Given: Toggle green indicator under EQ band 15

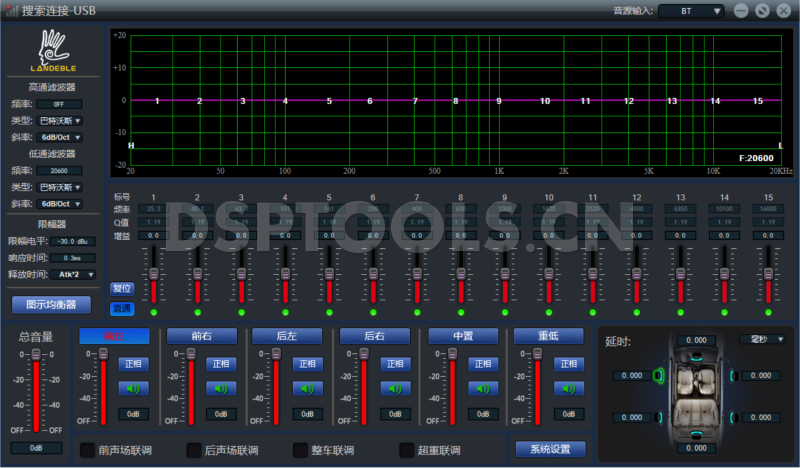Looking at the screenshot, I should (x=768, y=312).
